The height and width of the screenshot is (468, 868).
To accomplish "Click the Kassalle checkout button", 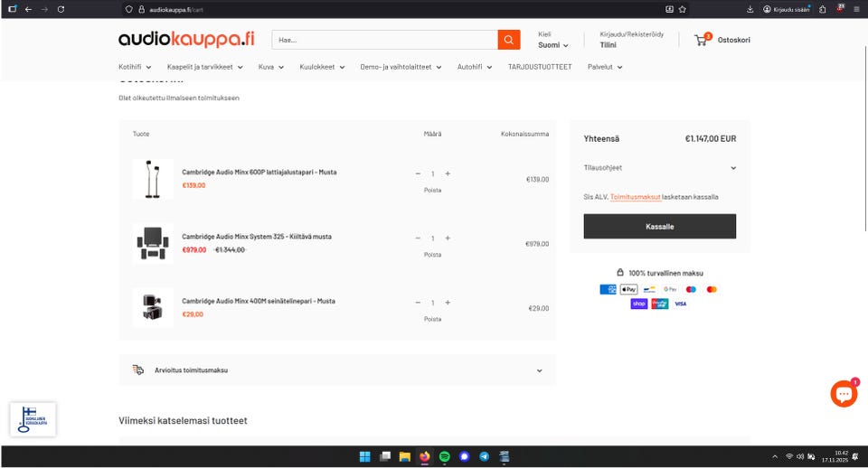I will (660, 226).
